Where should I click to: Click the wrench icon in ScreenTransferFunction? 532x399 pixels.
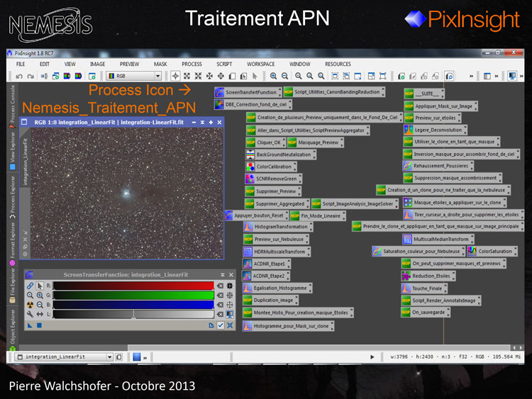click(30, 314)
